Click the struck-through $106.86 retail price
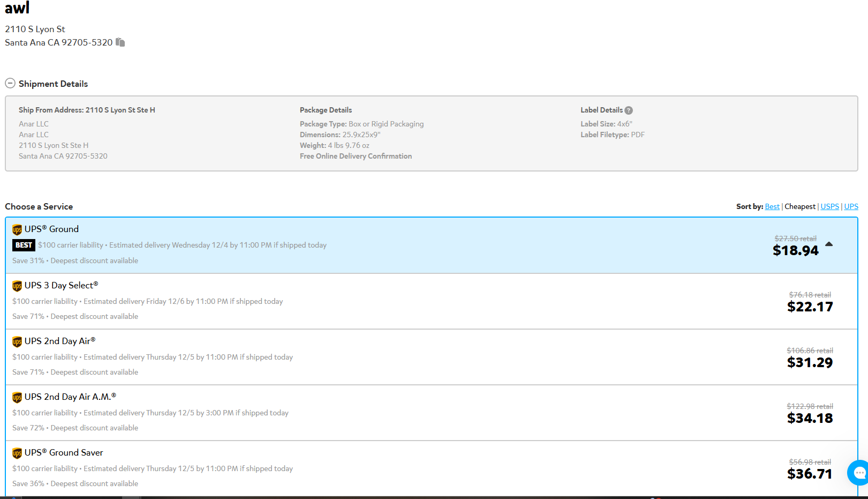This screenshot has width=868, height=499. (x=810, y=351)
